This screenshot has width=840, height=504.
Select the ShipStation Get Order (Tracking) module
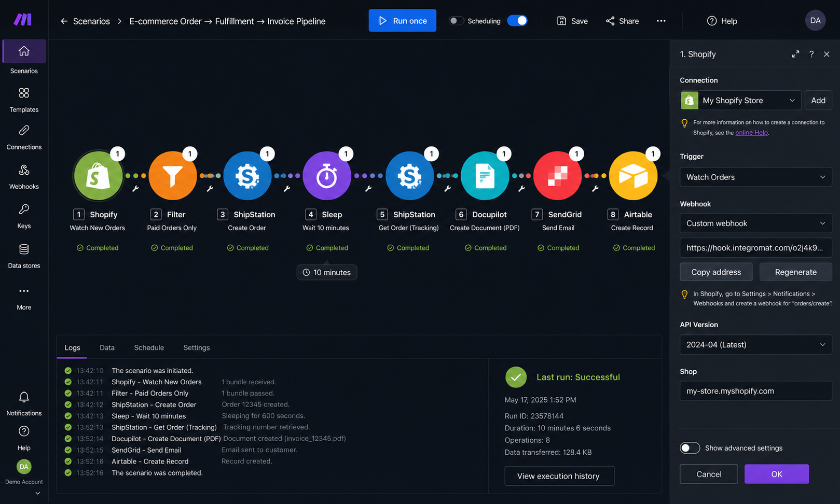[x=410, y=176]
